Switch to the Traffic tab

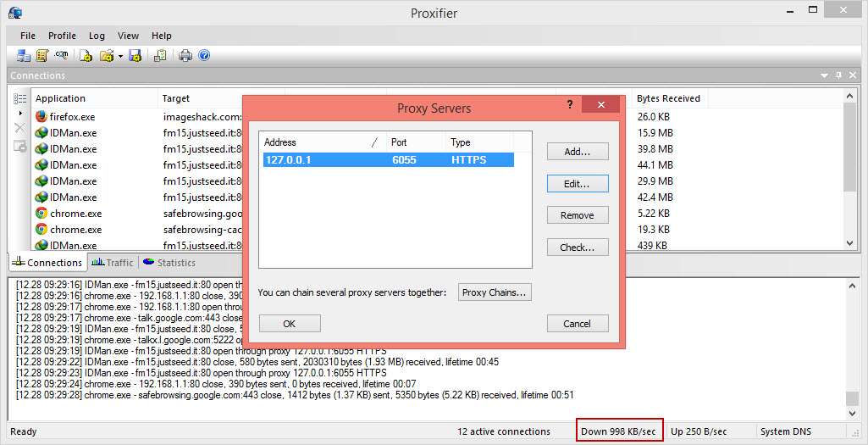(113, 263)
